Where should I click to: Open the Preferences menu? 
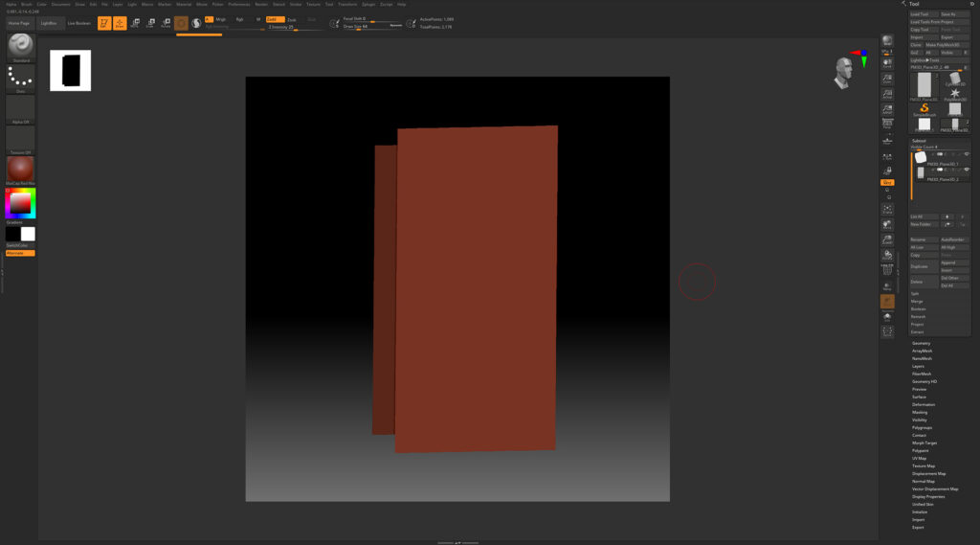[x=238, y=5]
